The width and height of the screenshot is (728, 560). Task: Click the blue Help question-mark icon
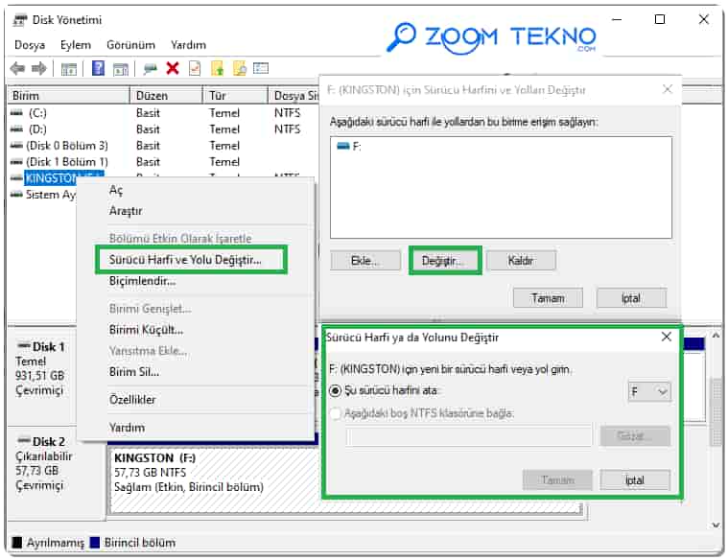98,68
